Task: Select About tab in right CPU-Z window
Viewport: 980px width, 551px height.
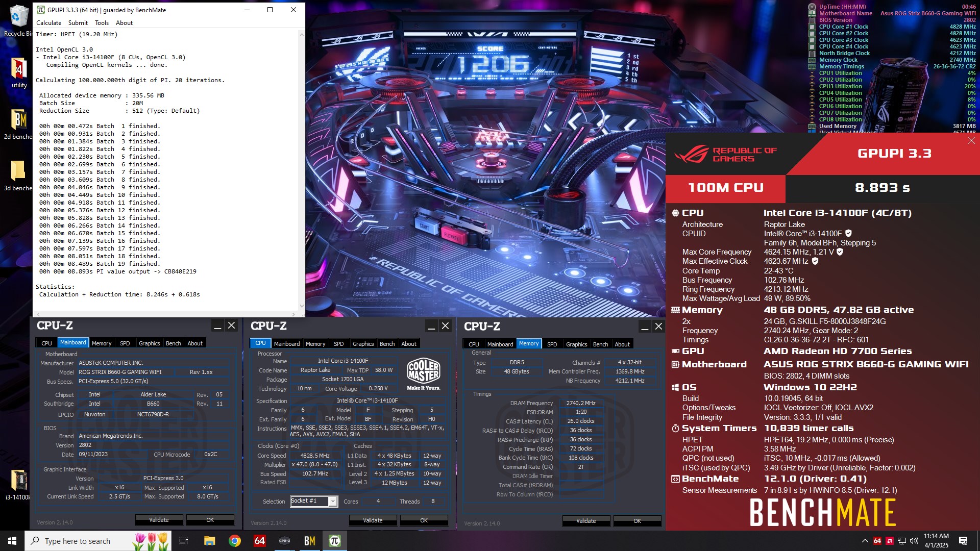Action: (622, 344)
